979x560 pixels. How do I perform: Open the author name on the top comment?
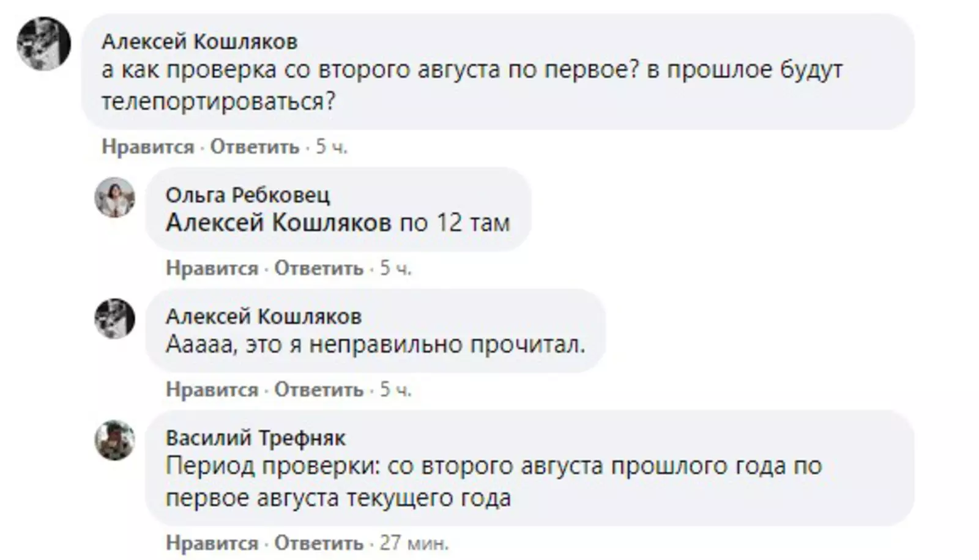pyautogui.click(x=199, y=42)
